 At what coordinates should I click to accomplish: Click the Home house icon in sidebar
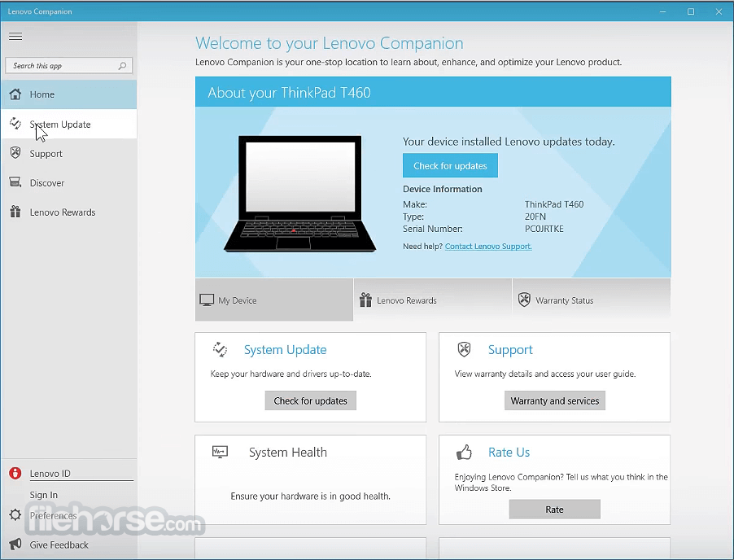click(15, 94)
